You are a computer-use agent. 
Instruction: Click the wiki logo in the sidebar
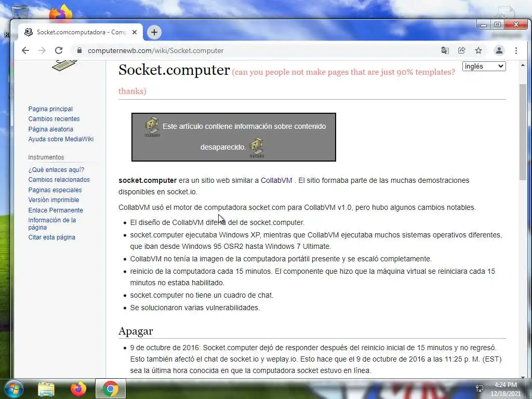(64, 65)
